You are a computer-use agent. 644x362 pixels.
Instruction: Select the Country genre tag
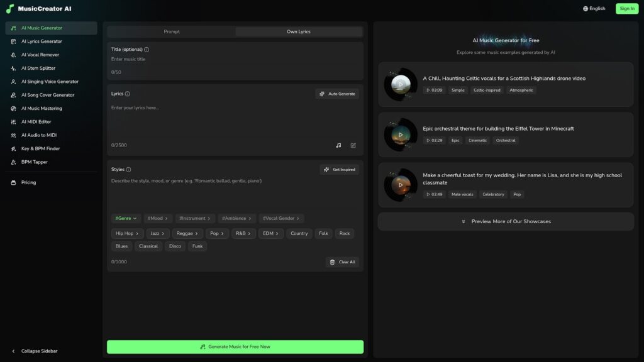tap(299, 234)
